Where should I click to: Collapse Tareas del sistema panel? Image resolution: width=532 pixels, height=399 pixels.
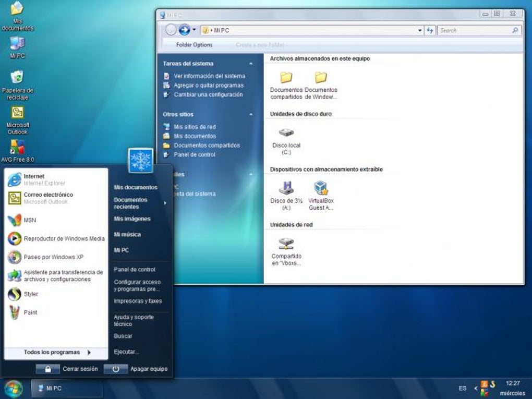point(251,64)
